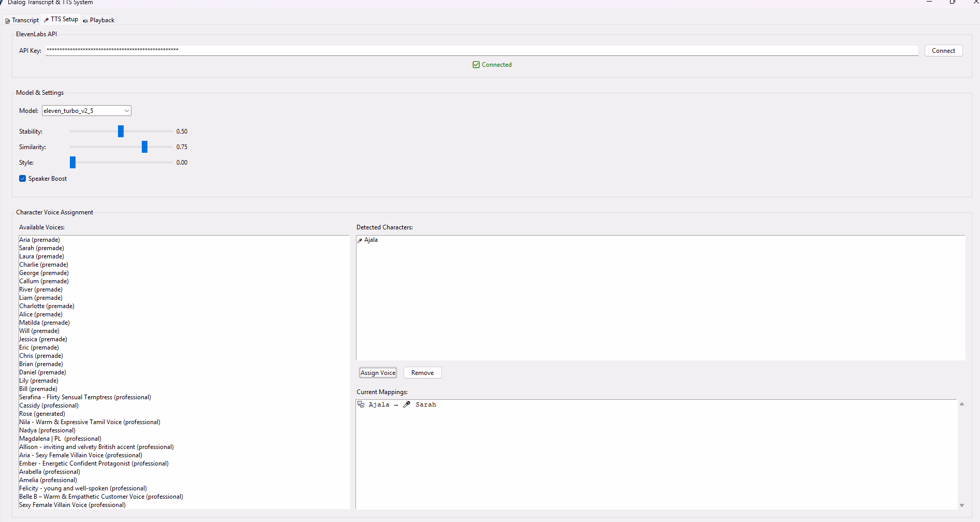Click the Remove button
Image resolution: width=980 pixels, height=522 pixels.
coord(422,373)
